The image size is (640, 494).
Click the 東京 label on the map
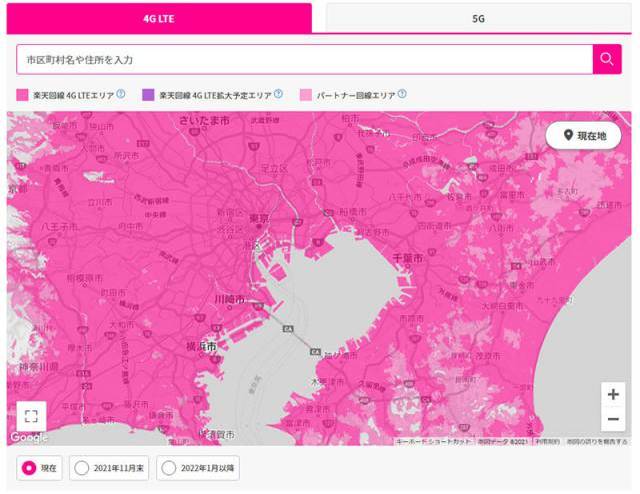[x=259, y=219]
